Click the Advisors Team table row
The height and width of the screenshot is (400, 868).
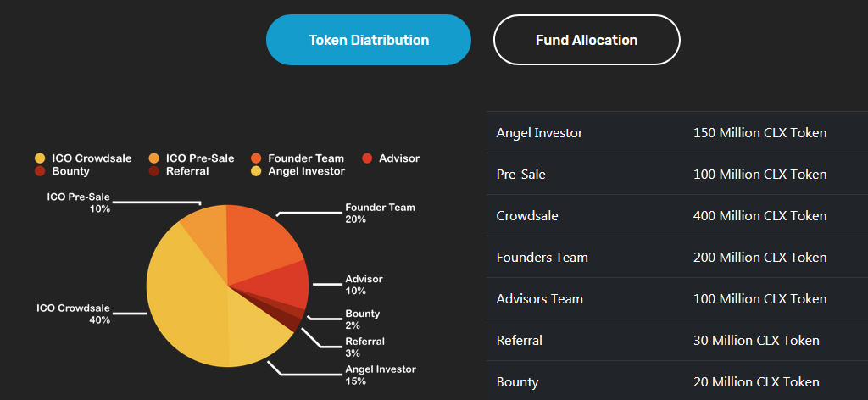676,299
